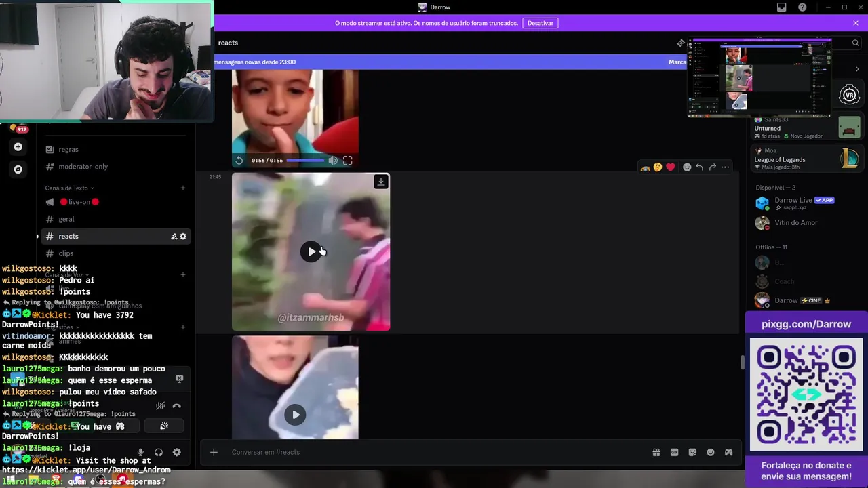Click the pixgg.com/Darrow link

pyautogui.click(x=806, y=324)
